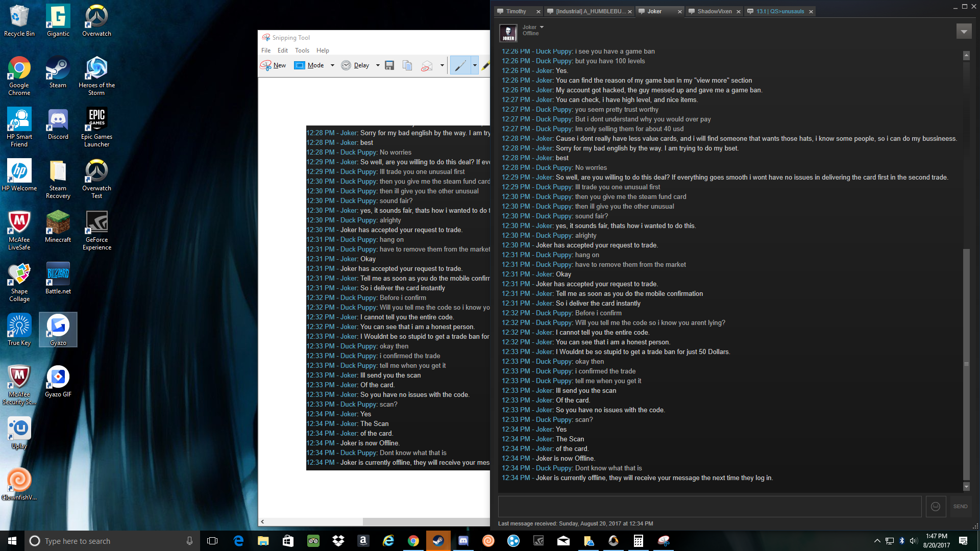Screen dimensions: 980x551
Task: Open the Tools menu in Snipping Tool
Action: click(x=302, y=51)
